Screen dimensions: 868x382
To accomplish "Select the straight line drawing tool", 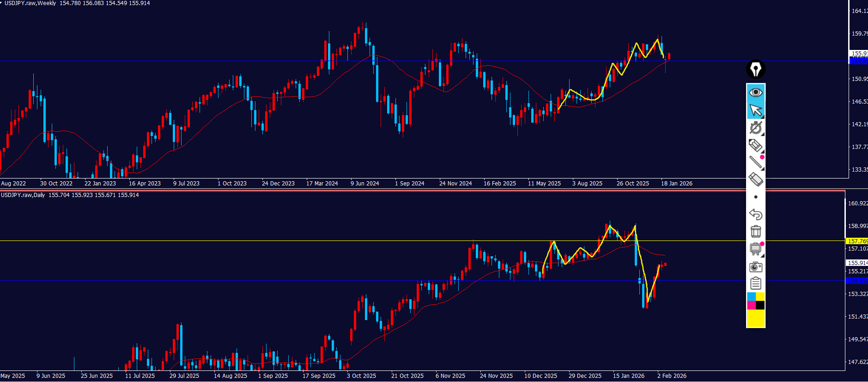I will (x=755, y=162).
